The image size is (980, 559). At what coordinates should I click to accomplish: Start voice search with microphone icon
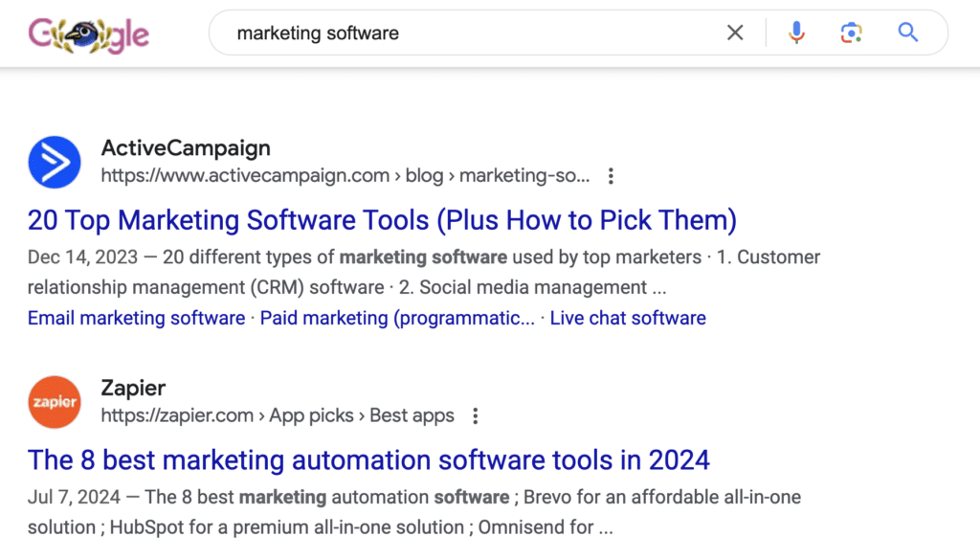point(796,33)
